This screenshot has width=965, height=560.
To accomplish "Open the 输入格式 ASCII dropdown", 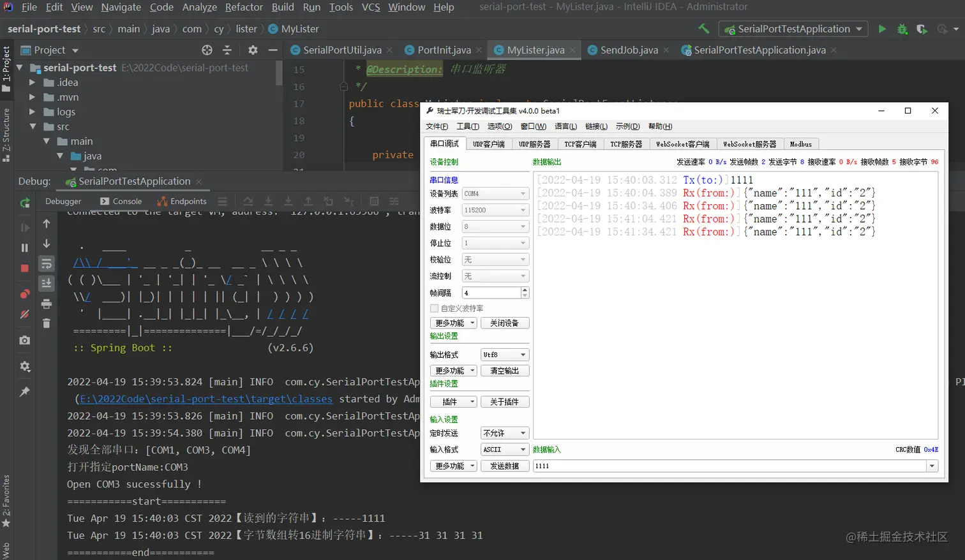I will 505,450.
